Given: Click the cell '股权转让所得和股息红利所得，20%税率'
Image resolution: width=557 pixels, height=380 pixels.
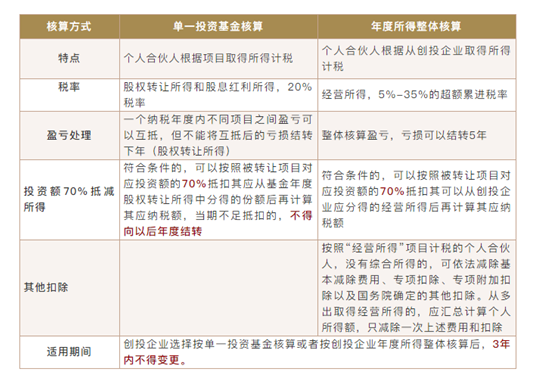Looking at the screenshot, I should (218, 95).
